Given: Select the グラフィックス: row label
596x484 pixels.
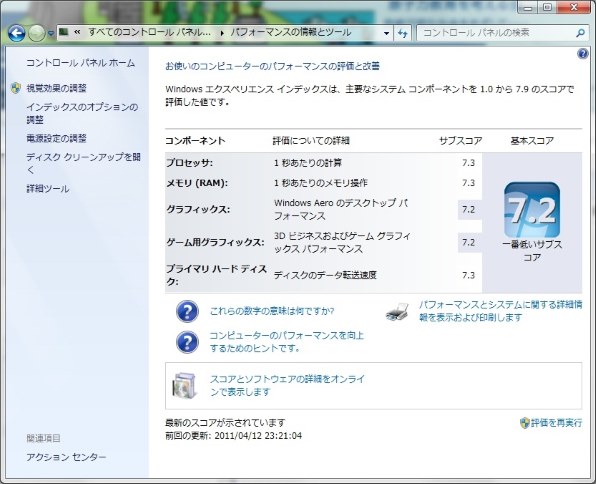Looking at the screenshot, I should [x=198, y=209].
